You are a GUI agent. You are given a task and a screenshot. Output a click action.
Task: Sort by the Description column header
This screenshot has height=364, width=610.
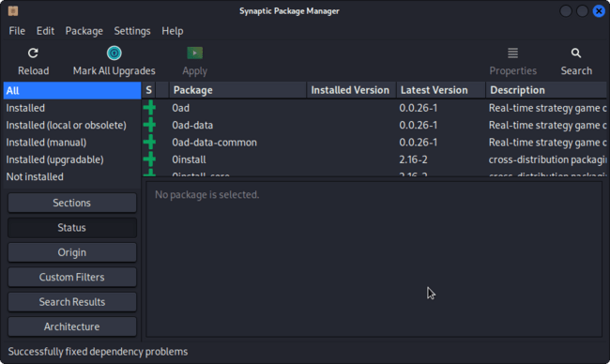coord(546,90)
